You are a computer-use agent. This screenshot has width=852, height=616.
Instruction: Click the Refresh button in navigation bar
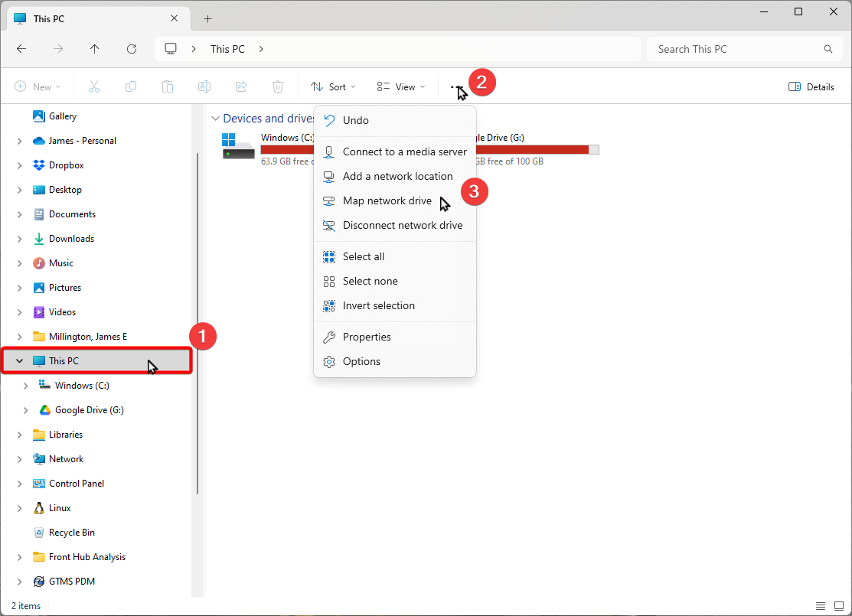(132, 49)
